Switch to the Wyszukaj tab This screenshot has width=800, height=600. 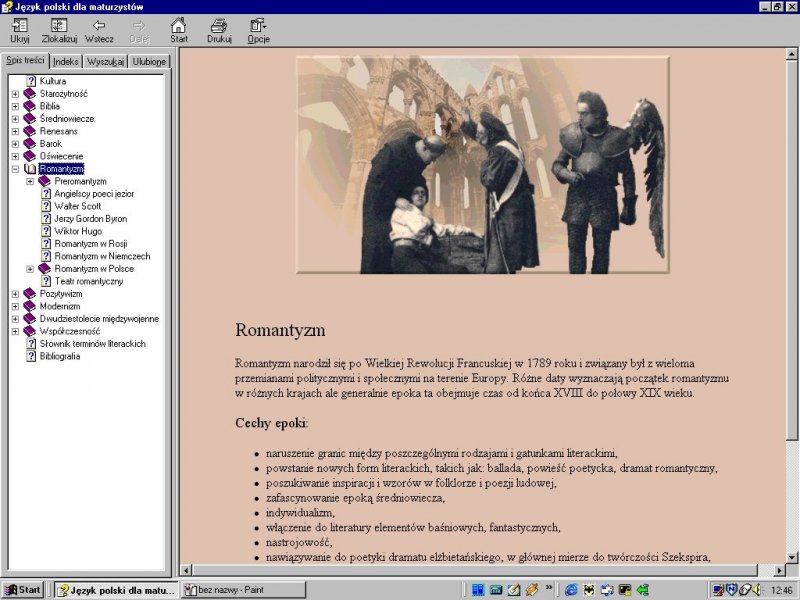(x=105, y=62)
